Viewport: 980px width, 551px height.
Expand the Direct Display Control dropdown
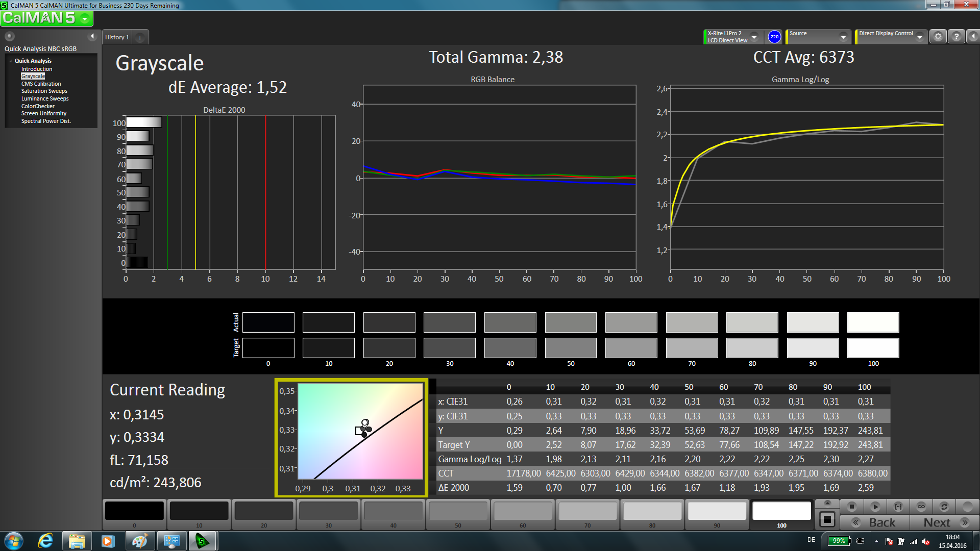click(919, 37)
